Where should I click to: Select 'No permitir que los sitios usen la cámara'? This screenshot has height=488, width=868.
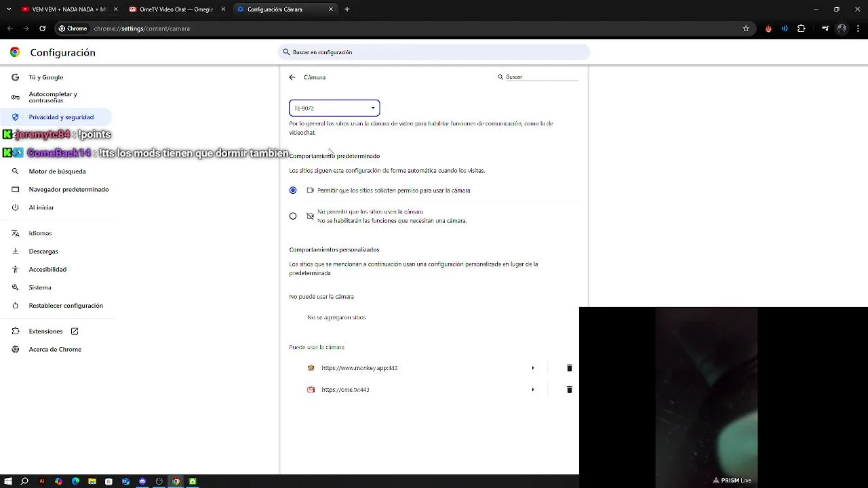pyautogui.click(x=293, y=216)
